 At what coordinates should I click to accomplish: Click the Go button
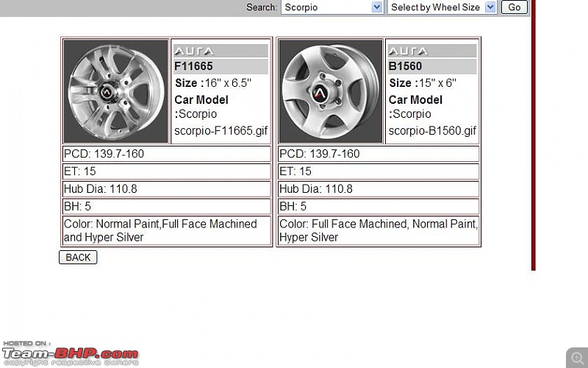click(514, 7)
